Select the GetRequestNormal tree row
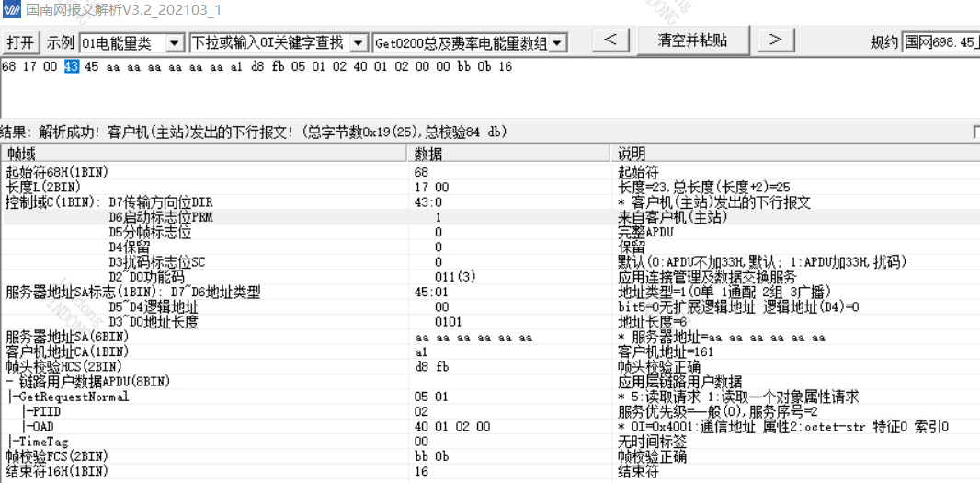The width and height of the screenshot is (980, 483). (490, 397)
